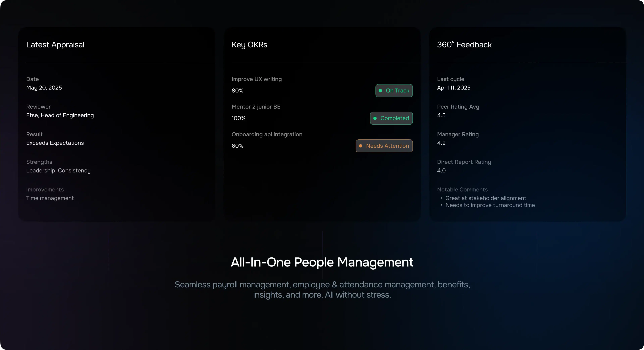644x350 pixels.
Task: Click the green dot on the Completed badge
Action: [x=375, y=118]
